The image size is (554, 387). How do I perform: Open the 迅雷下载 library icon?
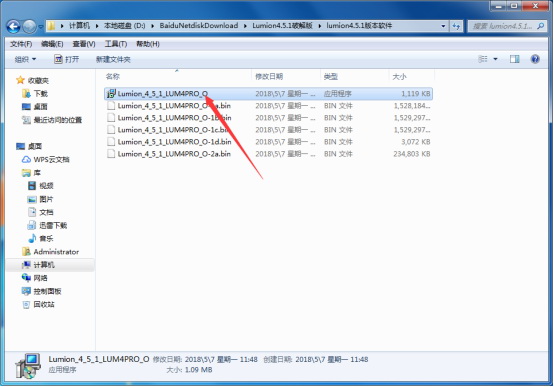pos(32,225)
